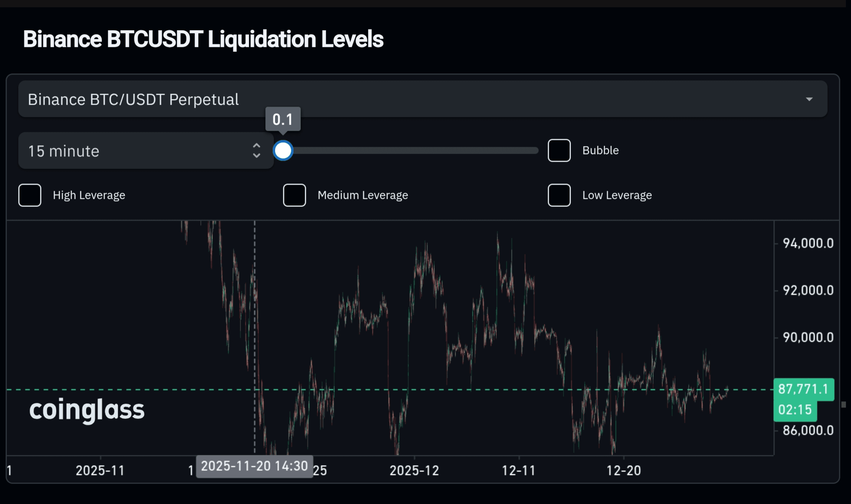Screen dimensions: 851x504
Task: Click the 92,000.0 price axis label
Action: point(808,290)
